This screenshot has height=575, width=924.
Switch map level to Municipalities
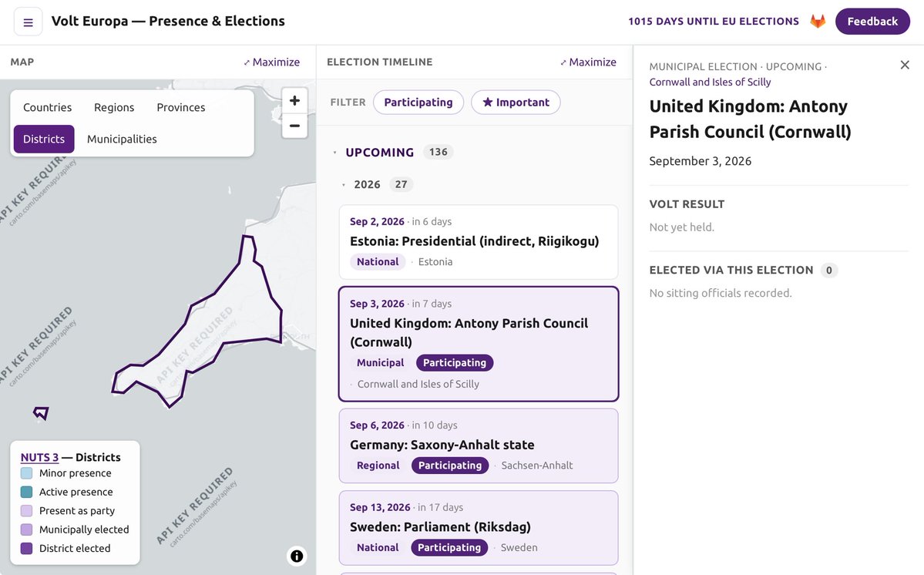point(122,139)
